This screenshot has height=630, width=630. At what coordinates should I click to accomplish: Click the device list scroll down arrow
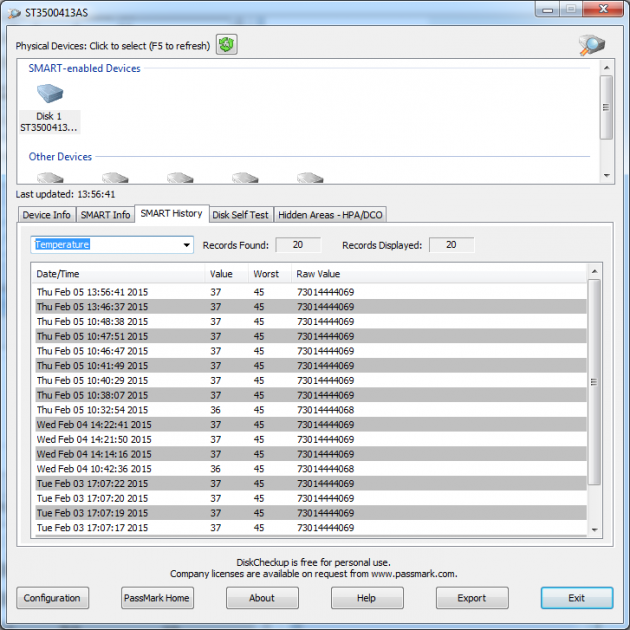(x=606, y=176)
